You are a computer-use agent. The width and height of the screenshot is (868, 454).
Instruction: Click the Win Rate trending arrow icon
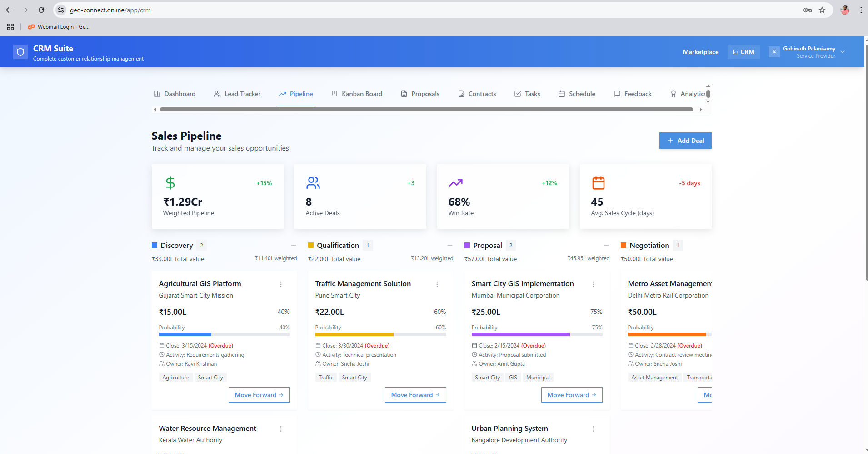[x=456, y=183]
